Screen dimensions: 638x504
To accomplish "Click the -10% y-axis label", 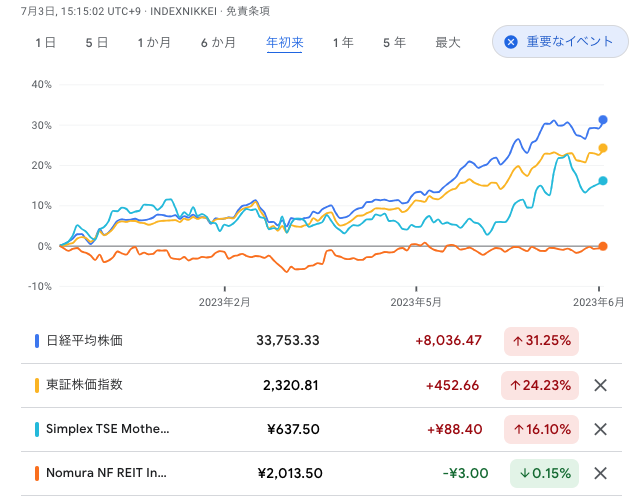I will (x=40, y=286).
